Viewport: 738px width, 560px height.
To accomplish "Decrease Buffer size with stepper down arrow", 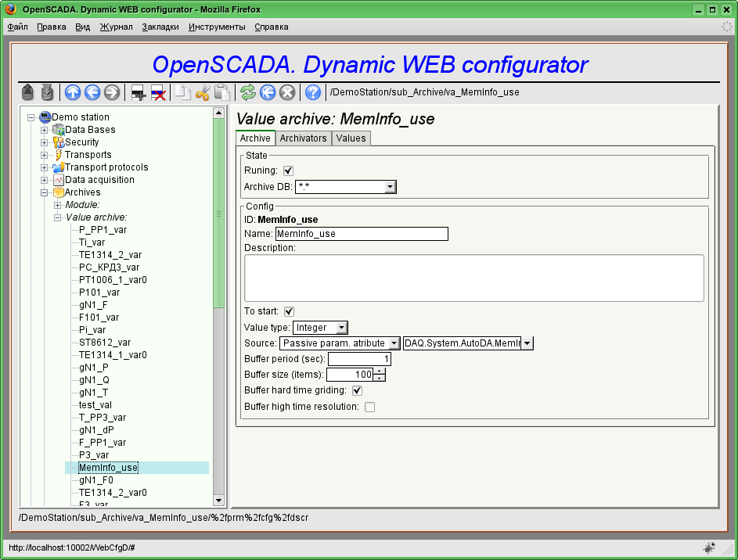I will tap(380, 378).
